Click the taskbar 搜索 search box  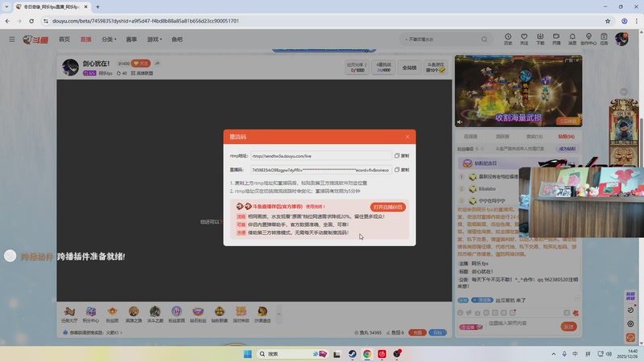292,354
